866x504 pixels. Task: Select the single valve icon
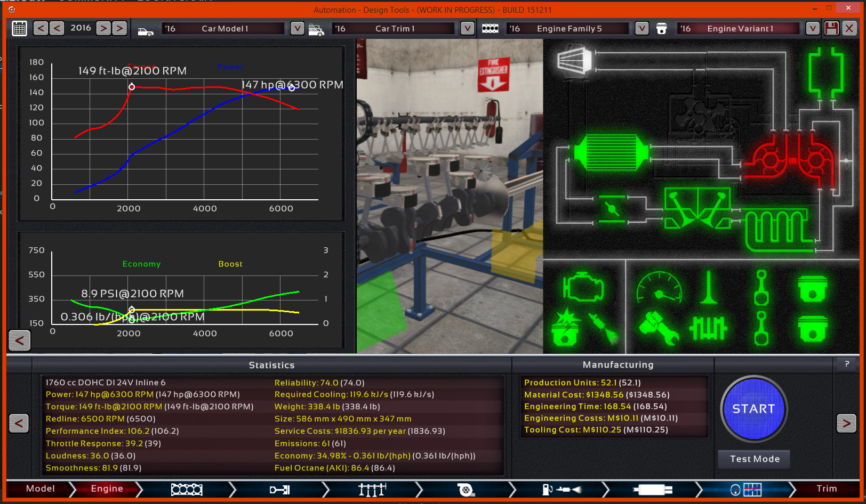point(708,288)
